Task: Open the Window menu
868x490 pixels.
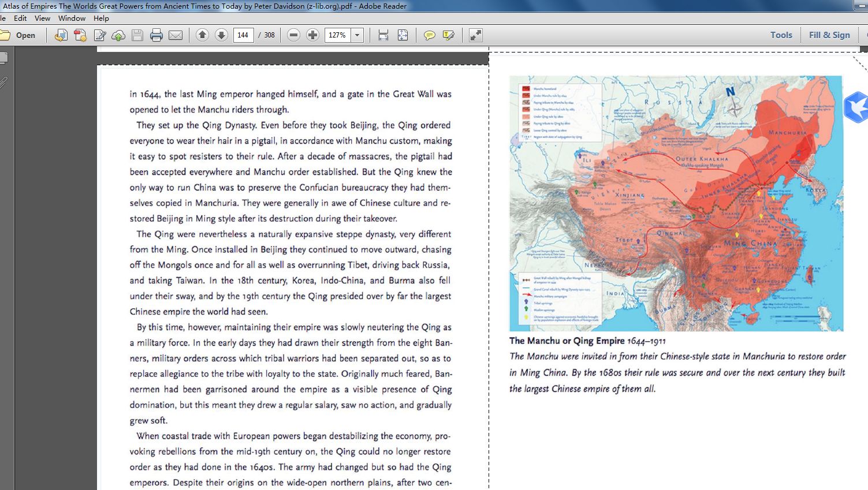Action: point(72,18)
